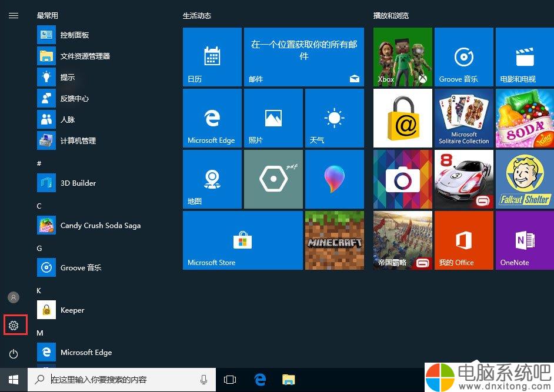Image resolution: width=554 pixels, height=392 pixels.
Task: Open File Explorer from the taskbar
Action: point(289,380)
